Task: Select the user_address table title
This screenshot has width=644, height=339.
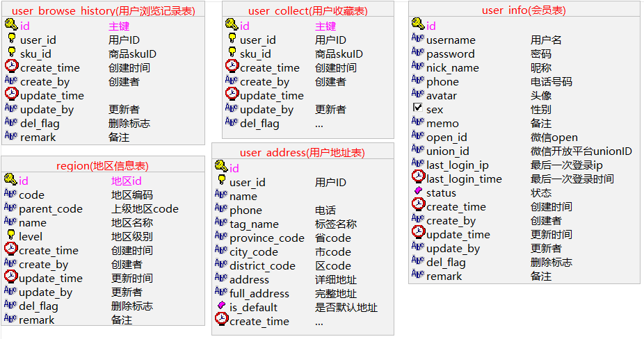Action: click(x=303, y=153)
